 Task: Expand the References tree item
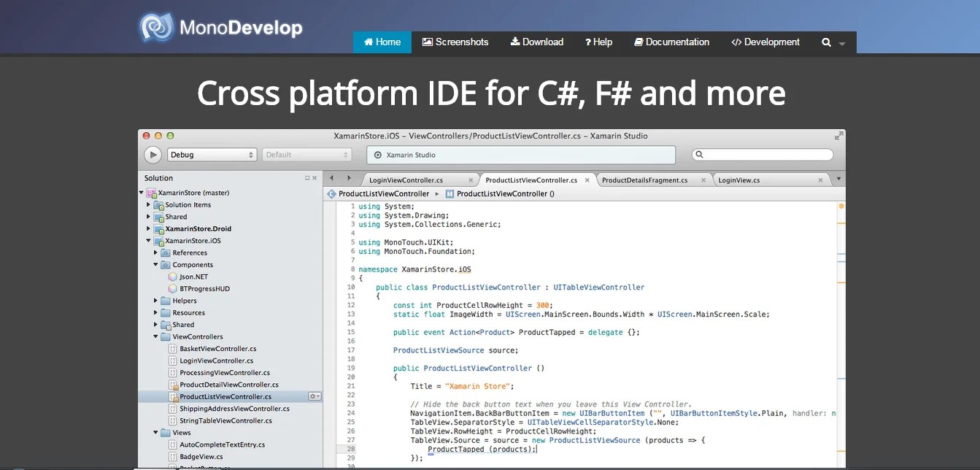pyautogui.click(x=154, y=253)
